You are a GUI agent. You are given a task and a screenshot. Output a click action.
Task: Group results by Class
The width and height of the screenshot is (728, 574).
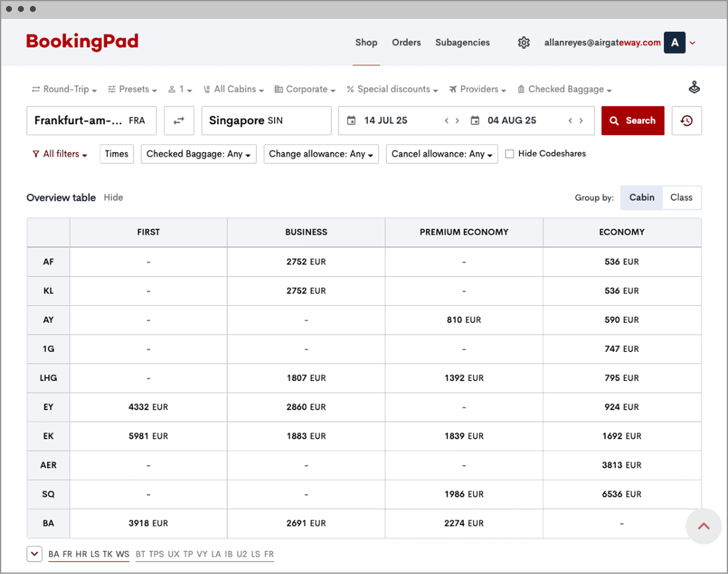point(681,197)
